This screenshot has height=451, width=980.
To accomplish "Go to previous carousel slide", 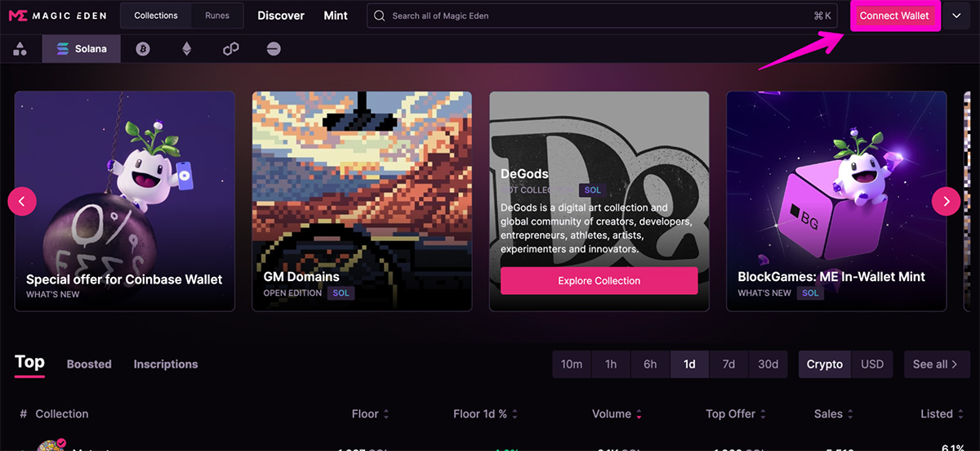I will point(22,200).
